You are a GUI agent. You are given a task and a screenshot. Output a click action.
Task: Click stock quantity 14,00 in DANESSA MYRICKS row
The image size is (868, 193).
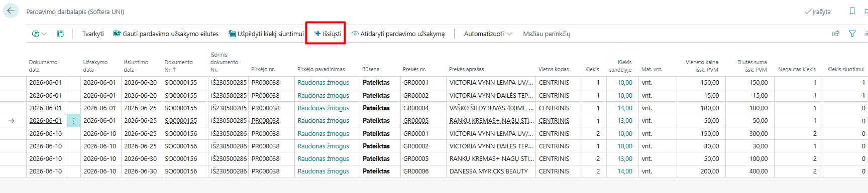pyautogui.click(x=625, y=171)
